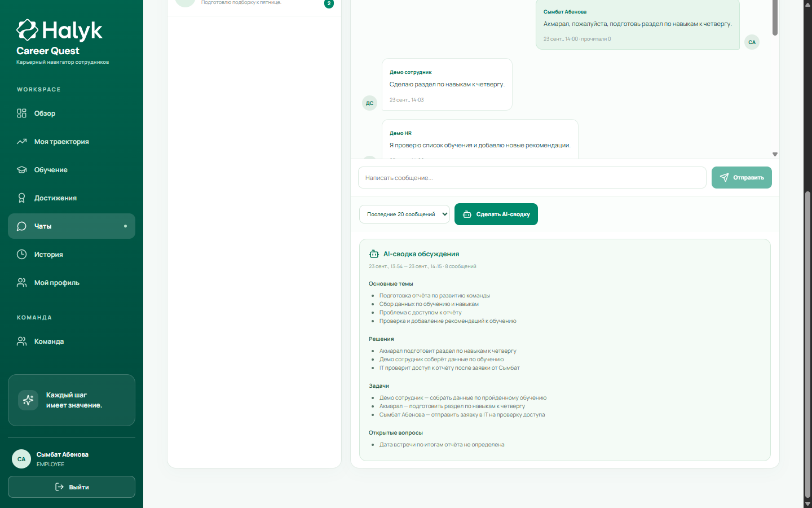Click the Отправить send button

742,177
